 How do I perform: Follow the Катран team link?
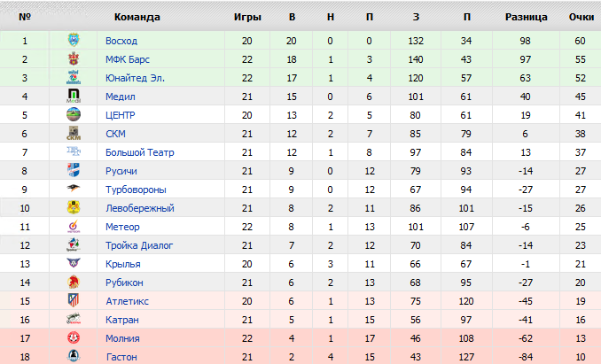[121, 320]
